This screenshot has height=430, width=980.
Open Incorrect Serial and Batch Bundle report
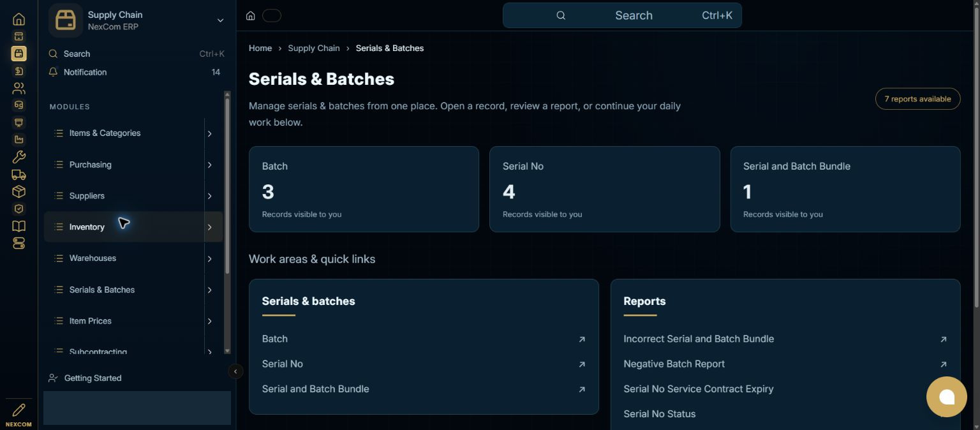699,339
